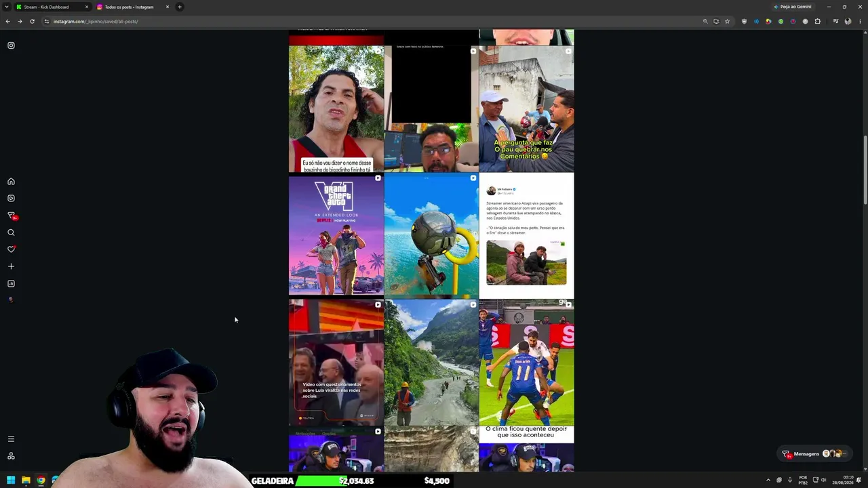Open the black screen bearded man reel
Screen dimensions: 868x488
431,109
